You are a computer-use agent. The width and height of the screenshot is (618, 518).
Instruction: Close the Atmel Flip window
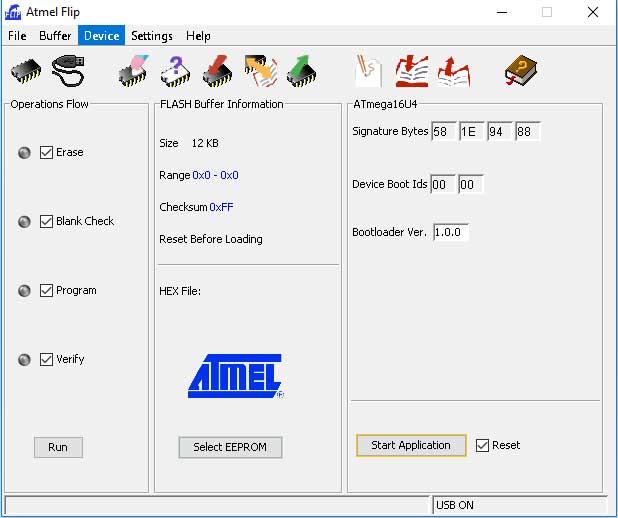point(593,12)
